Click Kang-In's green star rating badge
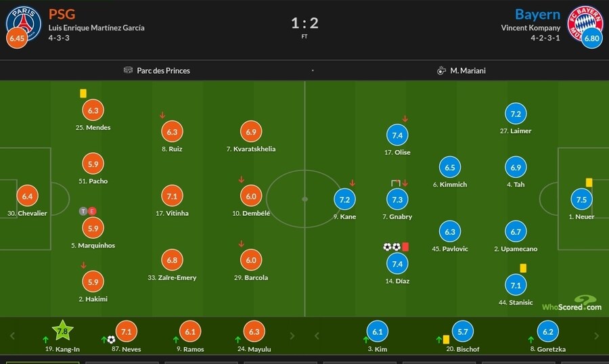609x364 pixels. coord(62,331)
